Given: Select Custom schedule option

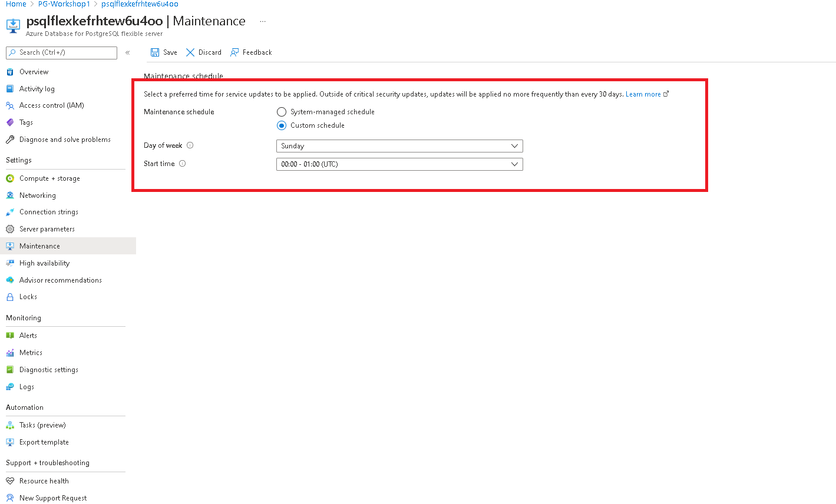Looking at the screenshot, I should click(x=281, y=125).
